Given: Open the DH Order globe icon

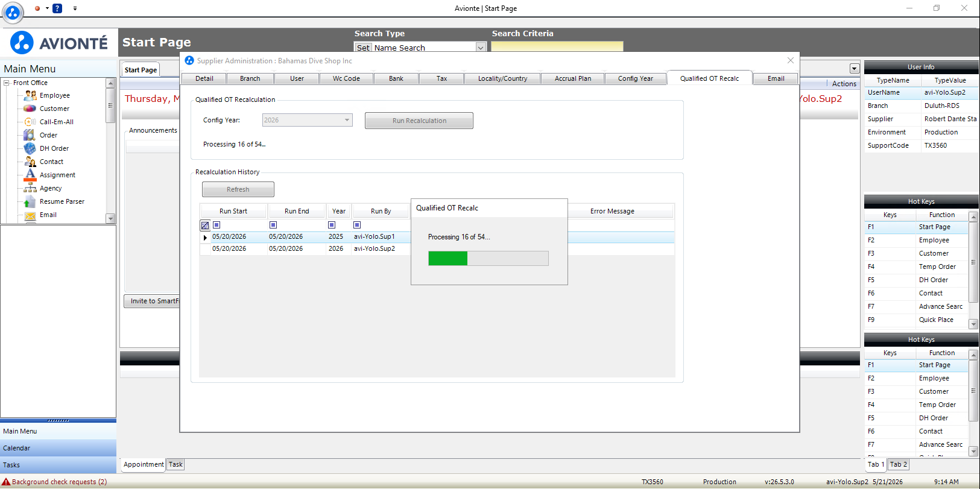Looking at the screenshot, I should pos(30,148).
